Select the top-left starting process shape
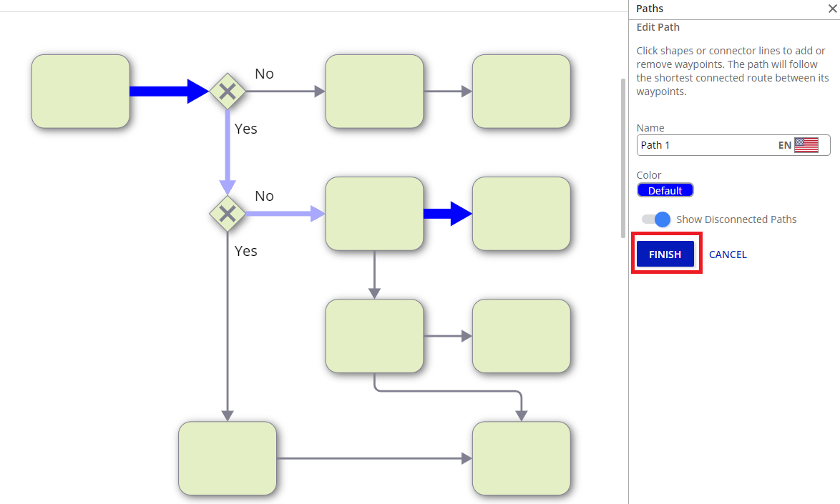This screenshot has width=840, height=504. point(81,92)
